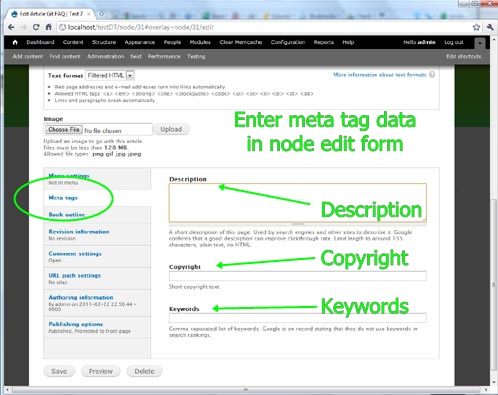This screenshot has width=498, height=395.
Task: Click the Description textarea resize grippie
Action: (298, 224)
